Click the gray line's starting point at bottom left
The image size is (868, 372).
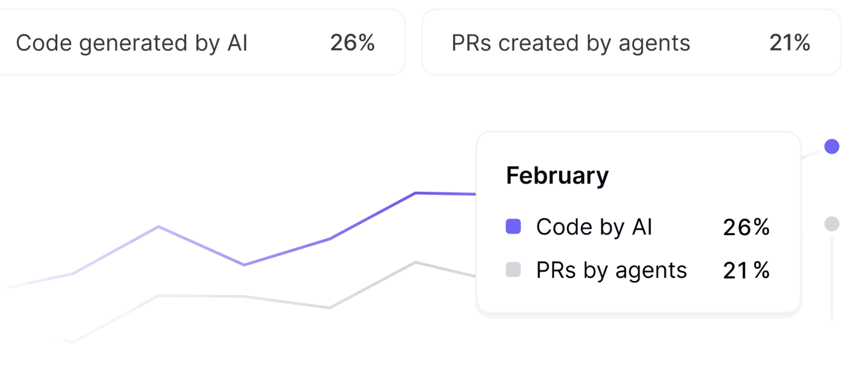pyautogui.click(x=72, y=342)
